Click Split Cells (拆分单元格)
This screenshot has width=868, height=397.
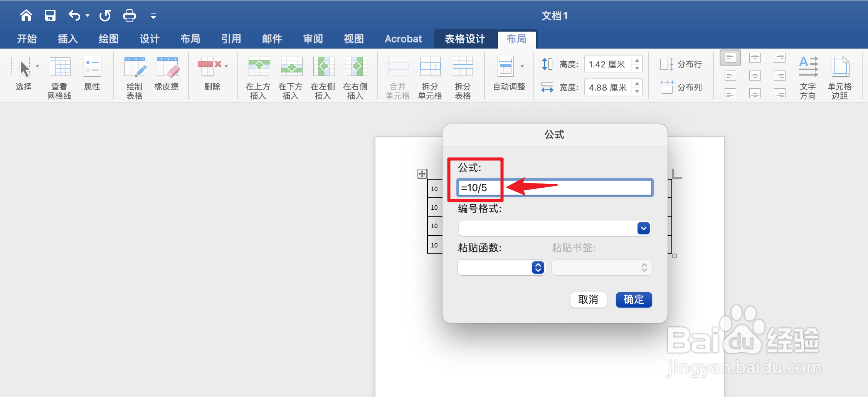pos(430,78)
